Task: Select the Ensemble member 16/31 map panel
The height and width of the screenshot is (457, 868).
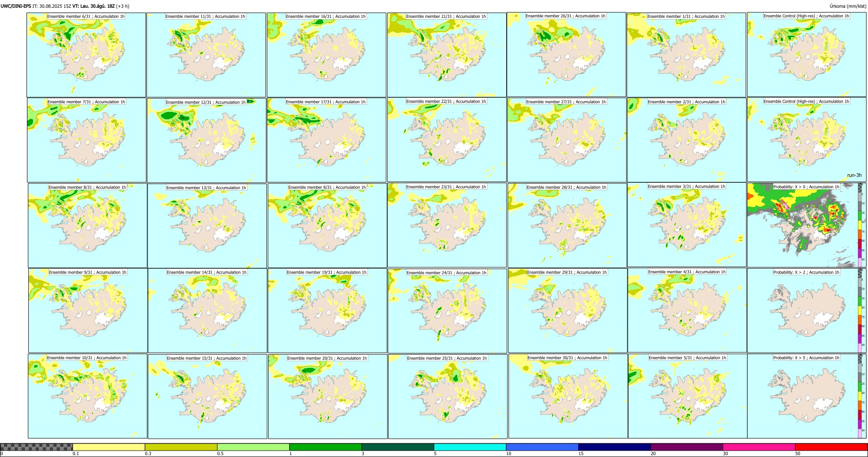Action: tap(327, 55)
